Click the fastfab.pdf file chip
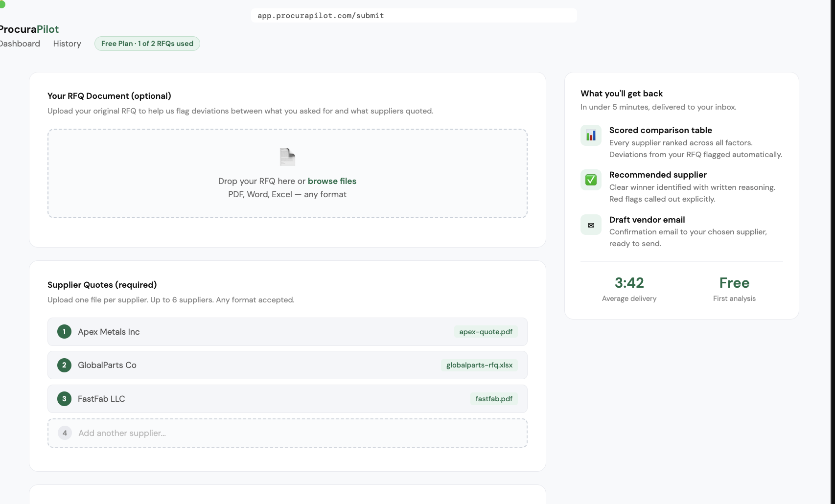835x504 pixels. coord(494,399)
